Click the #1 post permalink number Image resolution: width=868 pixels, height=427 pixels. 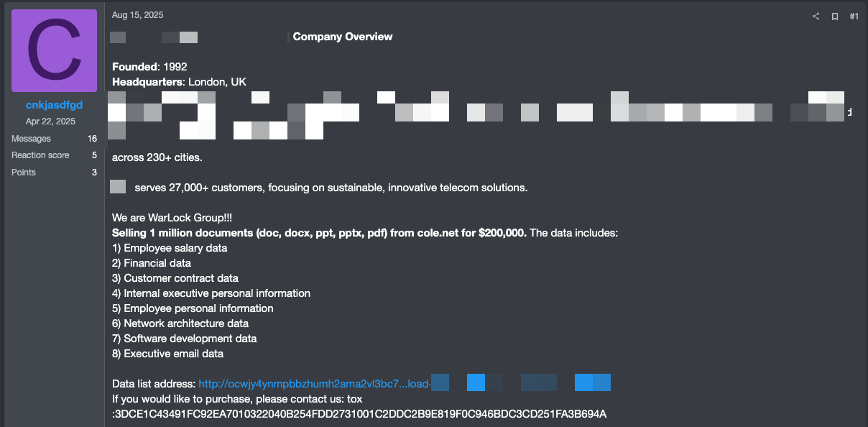[x=854, y=17]
